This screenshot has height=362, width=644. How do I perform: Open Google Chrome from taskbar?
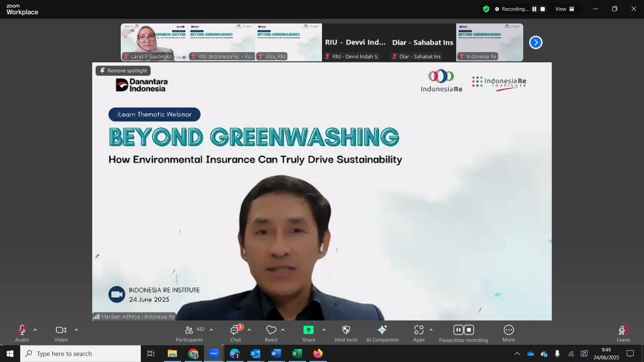[193, 354]
